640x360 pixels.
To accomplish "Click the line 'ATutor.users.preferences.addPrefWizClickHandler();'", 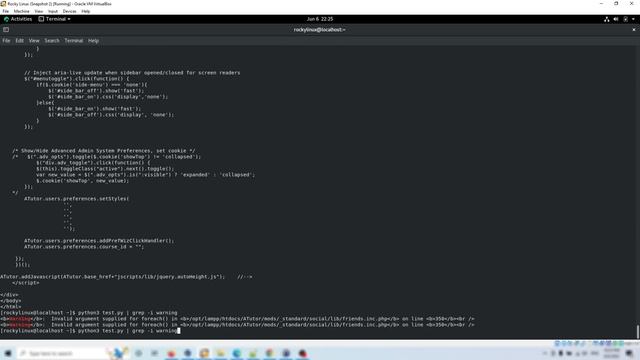I will pos(99,241).
